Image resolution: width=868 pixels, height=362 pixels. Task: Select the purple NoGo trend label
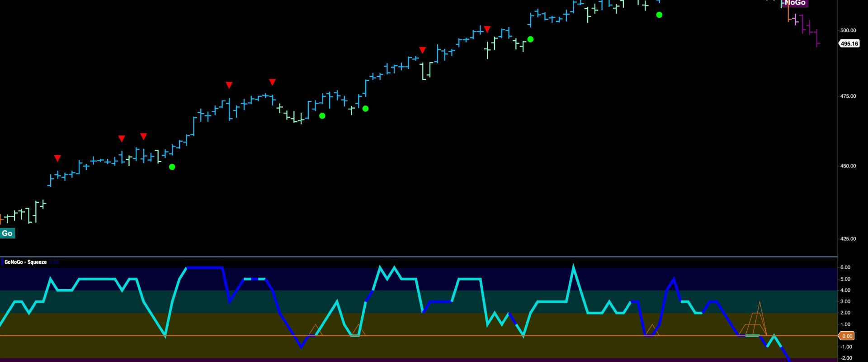click(x=795, y=3)
